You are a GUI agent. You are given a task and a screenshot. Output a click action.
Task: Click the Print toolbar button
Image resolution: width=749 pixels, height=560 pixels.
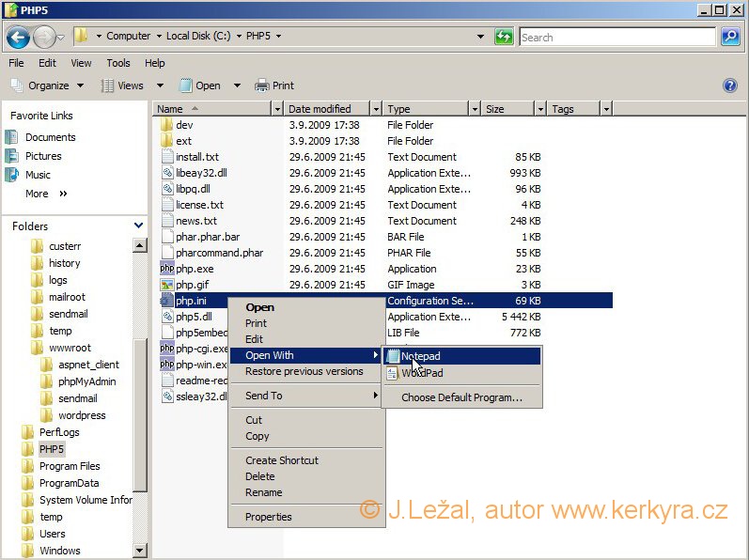coord(274,86)
